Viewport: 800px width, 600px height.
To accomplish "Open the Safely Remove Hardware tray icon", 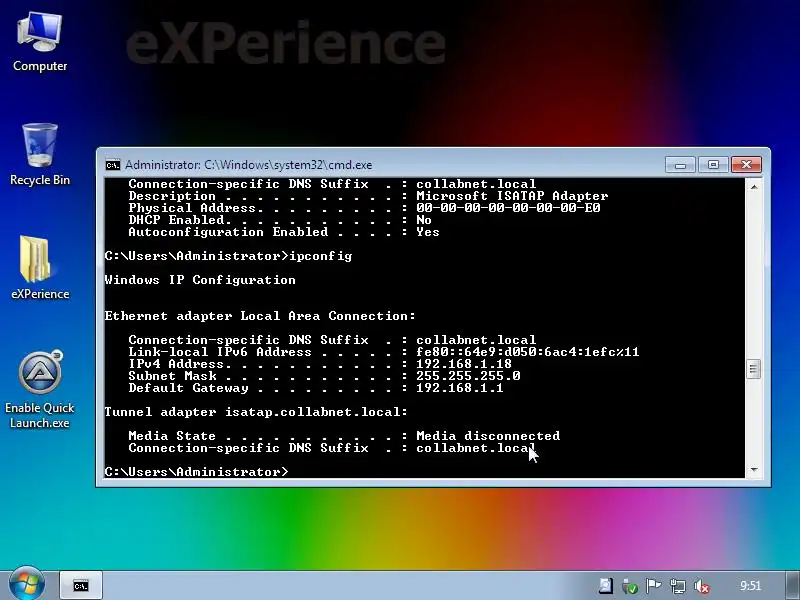I will coord(630,586).
